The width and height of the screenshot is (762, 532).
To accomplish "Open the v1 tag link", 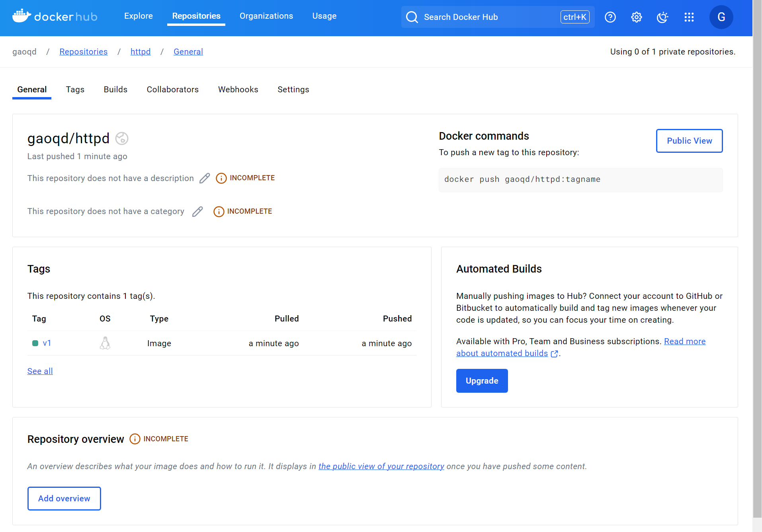I will point(47,343).
